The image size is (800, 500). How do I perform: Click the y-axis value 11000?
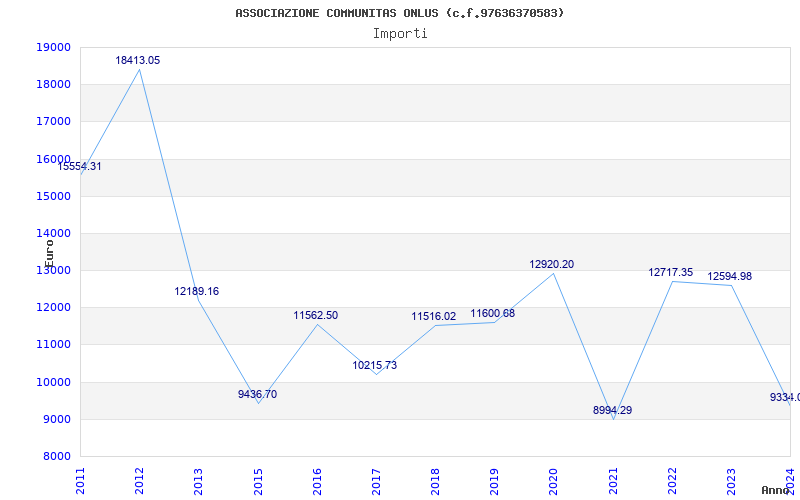(x=53, y=345)
